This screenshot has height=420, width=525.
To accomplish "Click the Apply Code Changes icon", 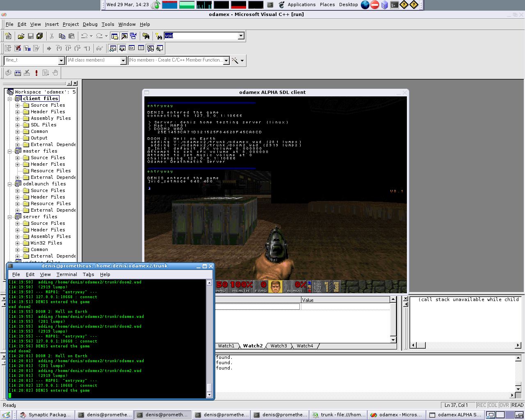I will pyautogui.click(x=37, y=48).
